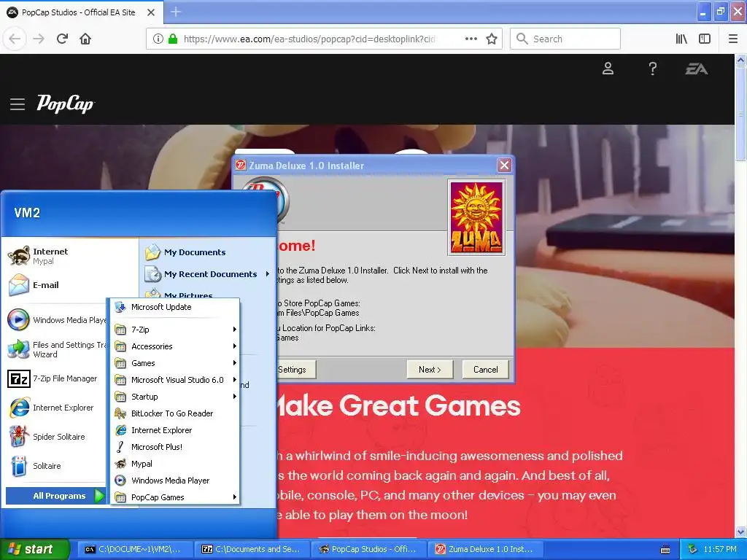The height and width of the screenshot is (560, 747).
Task: Click the Settings button in the Zuma installer
Action: (295, 370)
